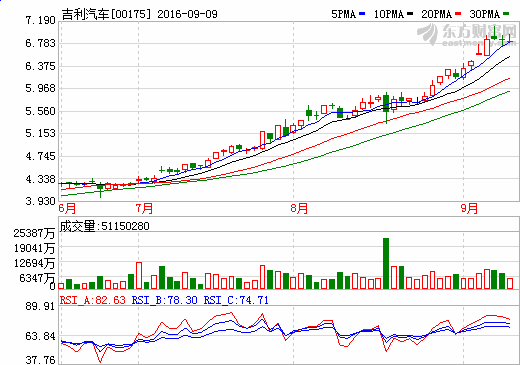Click the 12694万 volume axis label
The width and height of the screenshot is (520, 365).
34,263
